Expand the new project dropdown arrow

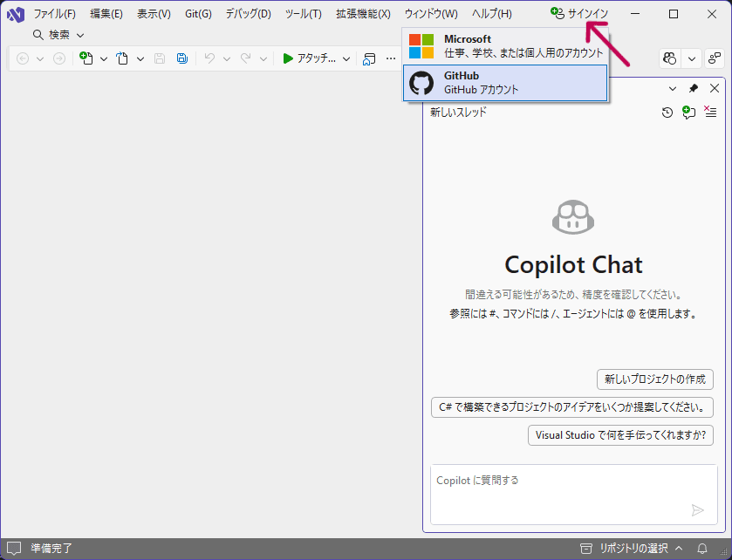104,58
